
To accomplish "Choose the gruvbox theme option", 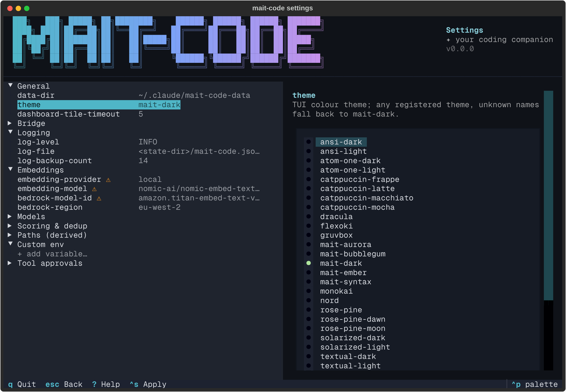I will tap(336, 235).
